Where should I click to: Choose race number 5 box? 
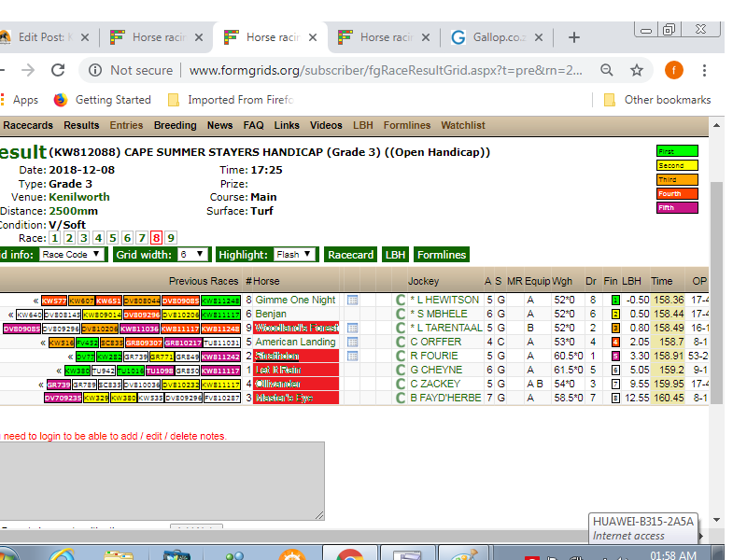(113, 238)
